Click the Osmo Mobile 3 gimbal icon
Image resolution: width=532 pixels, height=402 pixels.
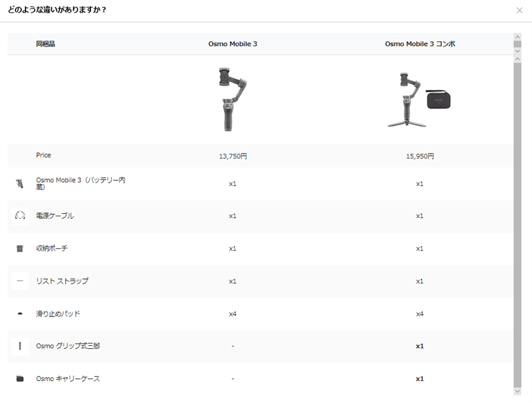[x=20, y=183]
